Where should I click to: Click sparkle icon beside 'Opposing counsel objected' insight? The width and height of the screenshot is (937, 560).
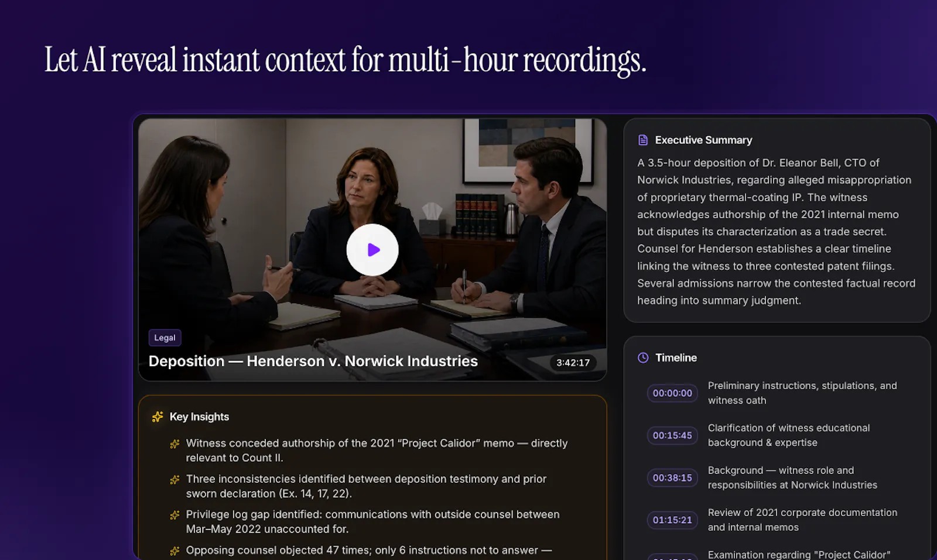pos(175,551)
